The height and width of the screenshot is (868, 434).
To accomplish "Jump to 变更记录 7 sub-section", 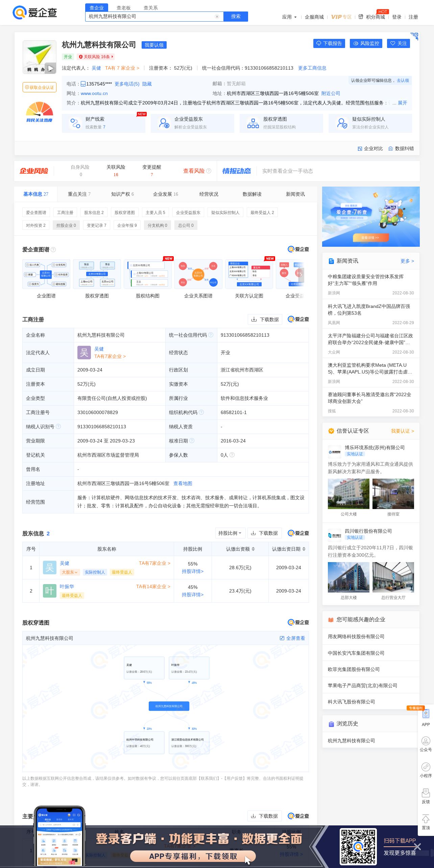I will [97, 225].
